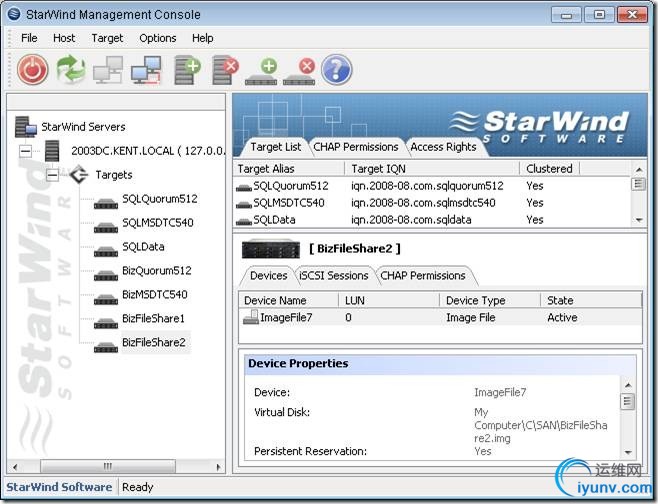The height and width of the screenshot is (504, 658).
Task: Open the Help menu
Action: pyautogui.click(x=203, y=38)
